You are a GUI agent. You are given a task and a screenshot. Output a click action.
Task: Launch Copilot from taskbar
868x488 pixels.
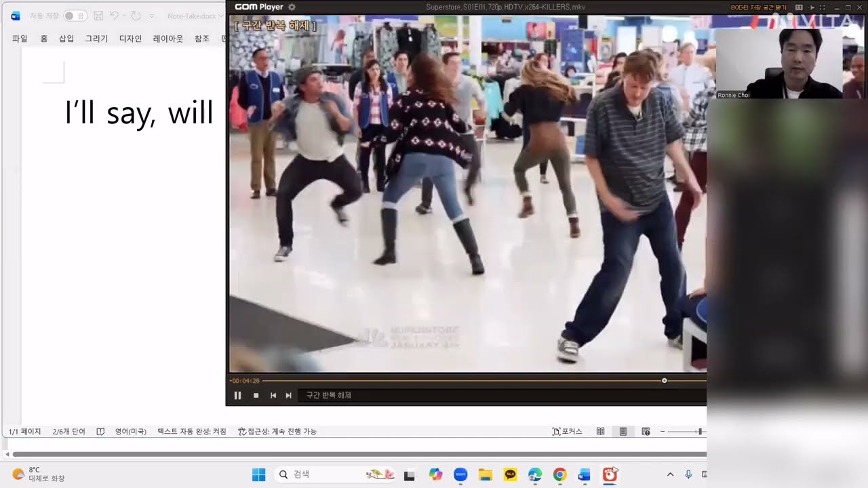point(435,475)
